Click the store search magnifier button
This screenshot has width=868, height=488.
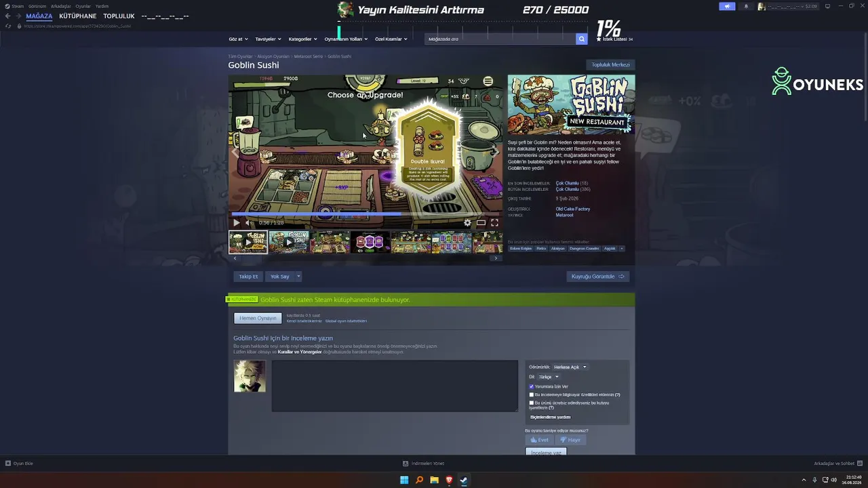pyautogui.click(x=581, y=39)
